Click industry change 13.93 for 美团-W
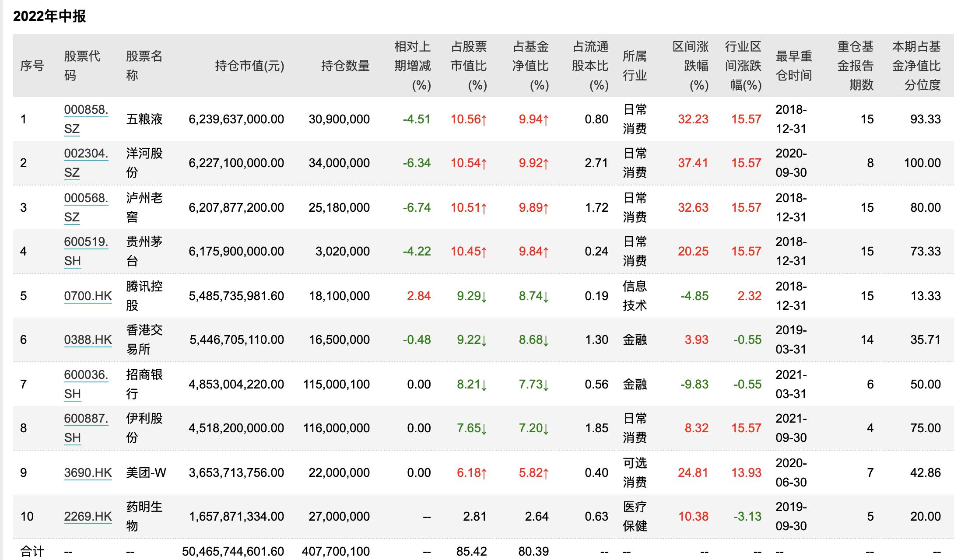Screen dimensions: 954x560 tap(747, 472)
